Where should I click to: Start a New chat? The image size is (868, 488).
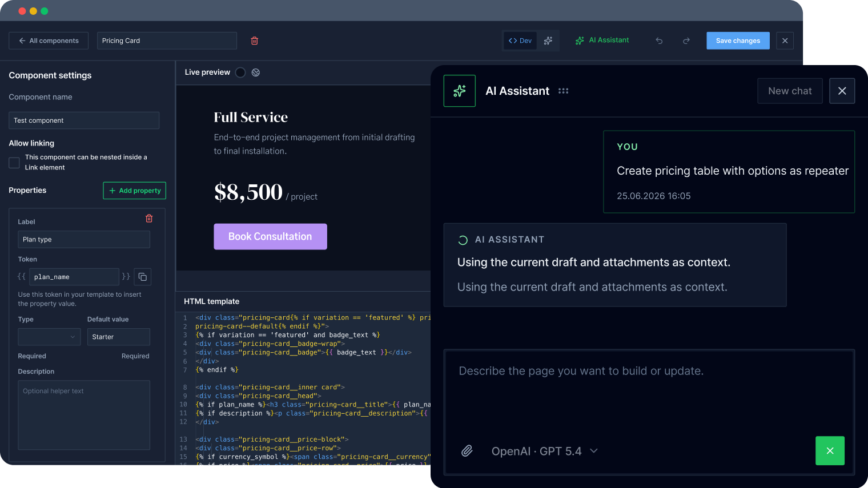tap(790, 91)
